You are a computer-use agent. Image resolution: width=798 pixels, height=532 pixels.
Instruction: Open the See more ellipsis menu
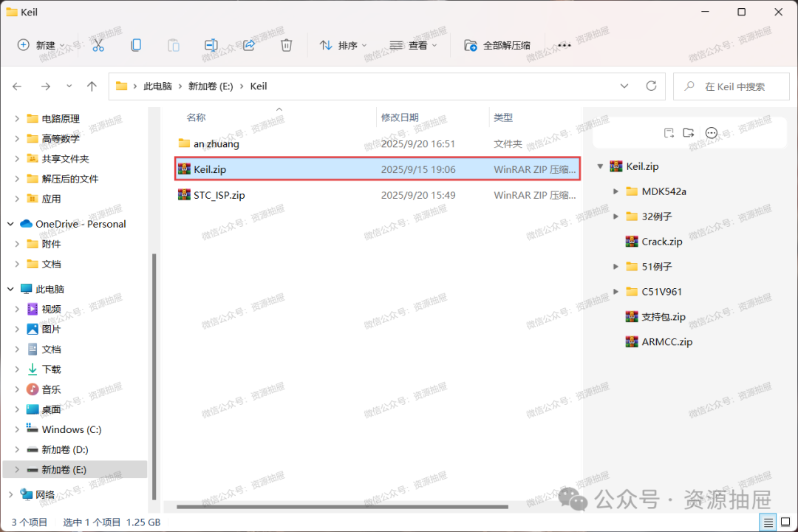point(564,45)
